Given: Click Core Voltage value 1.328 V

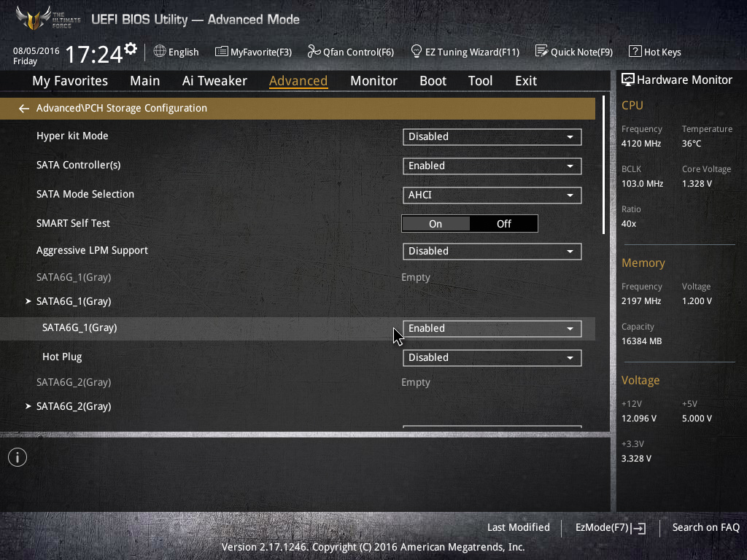Looking at the screenshot, I should pos(697,183).
